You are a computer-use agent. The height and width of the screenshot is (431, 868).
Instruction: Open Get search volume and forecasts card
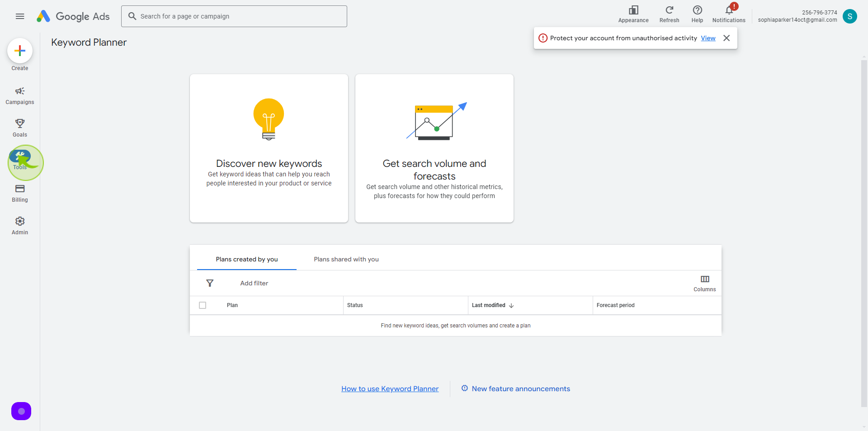[x=434, y=148]
